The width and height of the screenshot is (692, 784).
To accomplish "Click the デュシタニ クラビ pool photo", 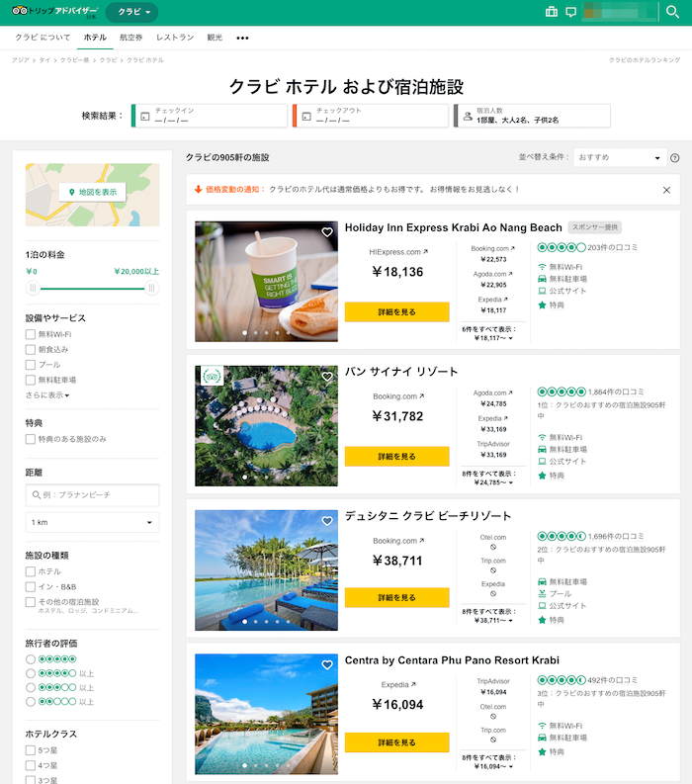I will tap(266, 570).
